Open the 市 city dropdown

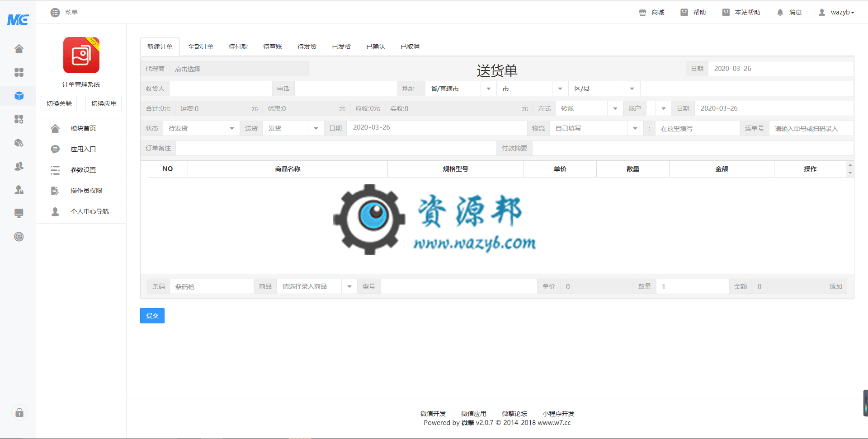533,89
